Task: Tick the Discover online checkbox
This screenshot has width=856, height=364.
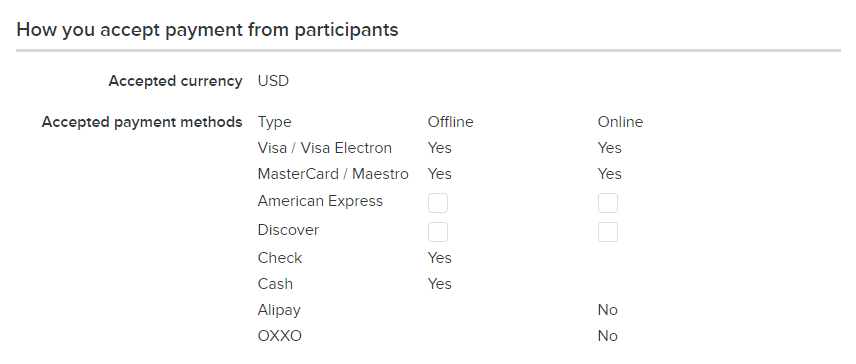Action: (x=608, y=232)
